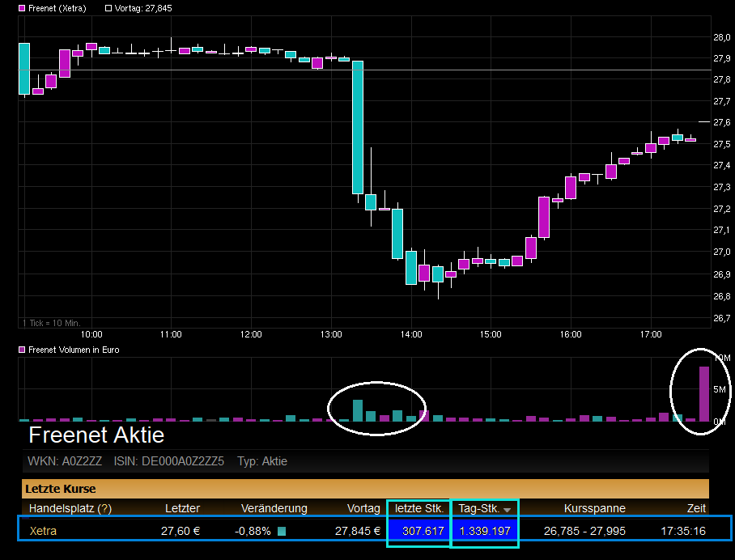This screenshot has height=560, width=735.
Task: Click the Freenet Aktie title
Action: pyautogui.click(x=96, y=435)
